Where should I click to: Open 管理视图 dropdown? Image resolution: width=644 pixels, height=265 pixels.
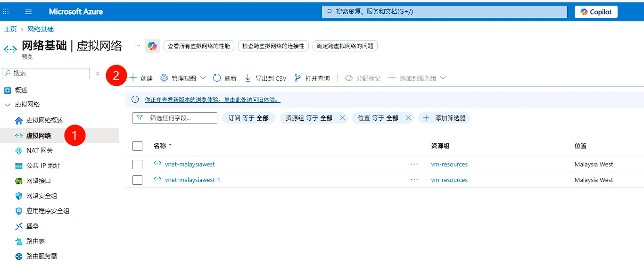click(x=183, y=78)
